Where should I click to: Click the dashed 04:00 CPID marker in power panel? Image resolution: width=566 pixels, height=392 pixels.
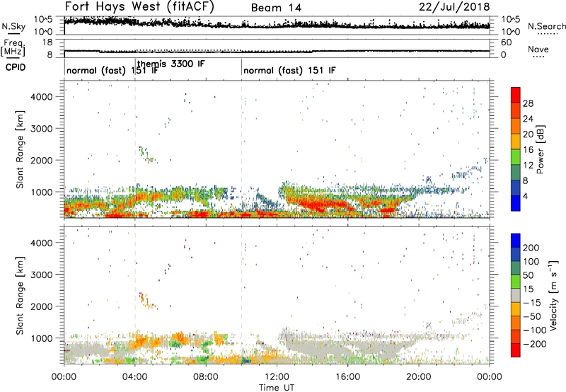[135, 149]
